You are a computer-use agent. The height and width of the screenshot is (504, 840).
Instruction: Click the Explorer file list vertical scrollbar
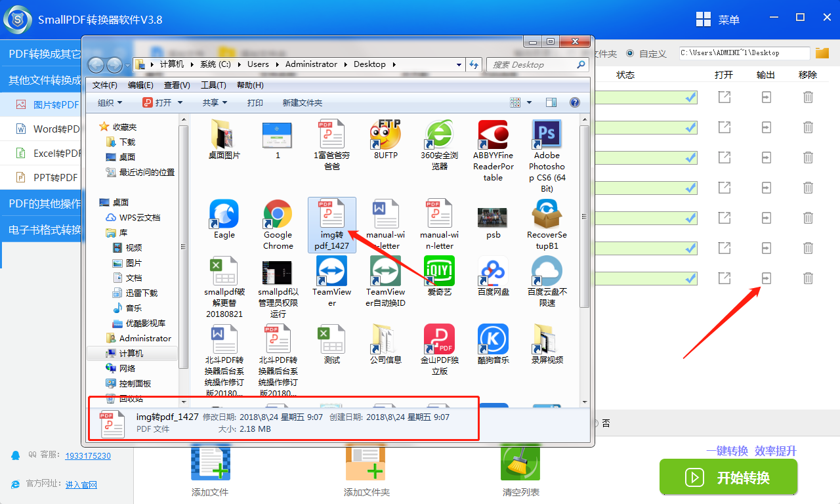585,216
